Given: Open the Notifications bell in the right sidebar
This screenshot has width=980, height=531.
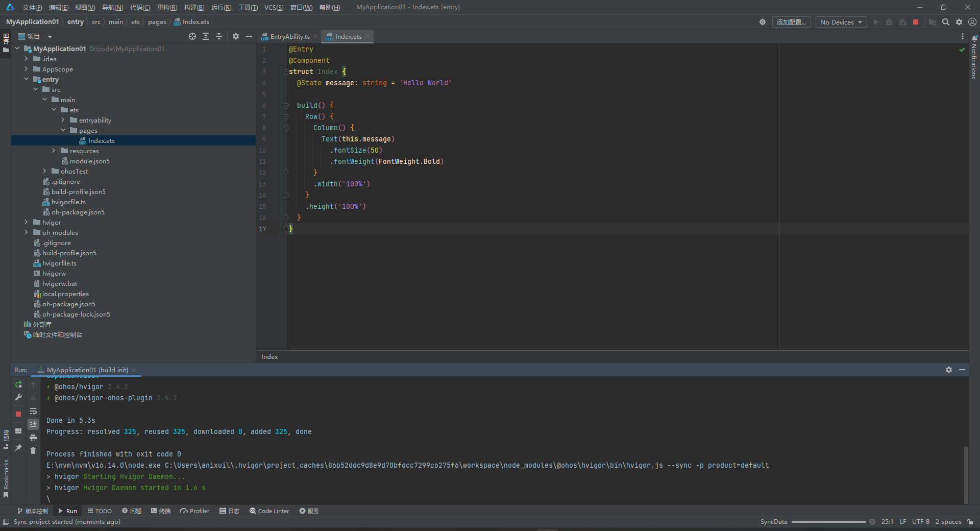Looking at the screenshot, I should (x=974, y=39).
